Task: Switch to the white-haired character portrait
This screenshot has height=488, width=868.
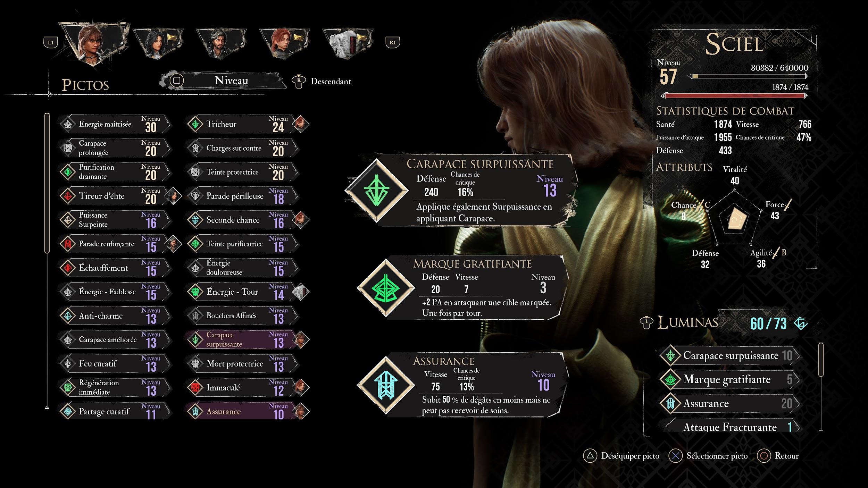Action: click(348, 43)
